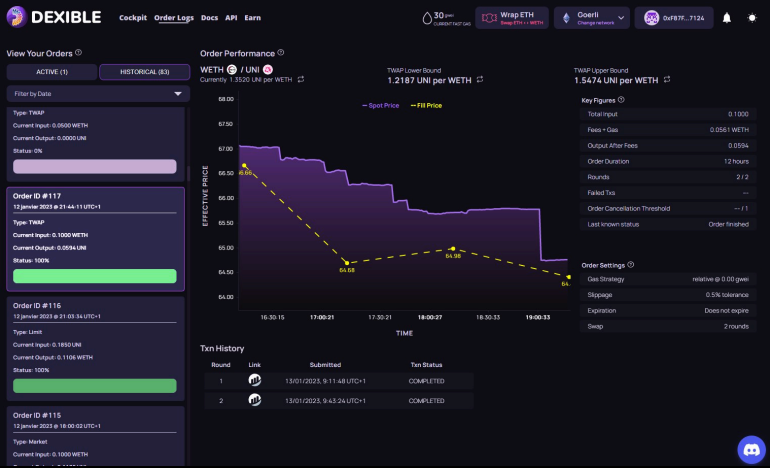Click the Order Duration row
The height and width of the screenshot is (468, 770).
668,161
